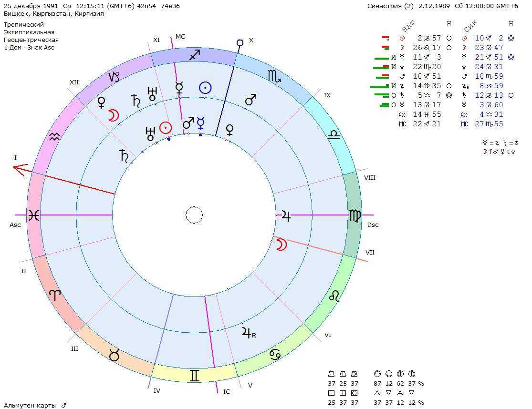Click the Scorpio glyph on the zodiac ring

pos(274,76)
